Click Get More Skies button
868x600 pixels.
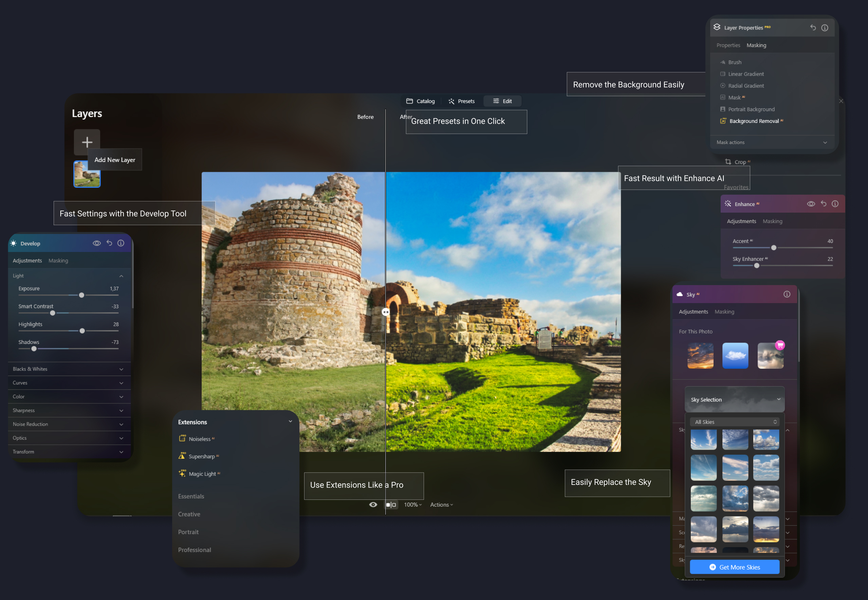click(734, 567)
